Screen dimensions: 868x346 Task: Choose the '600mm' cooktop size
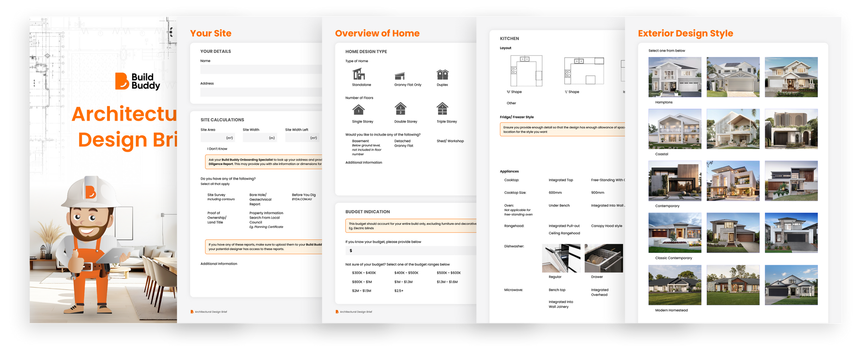click(x=555, y=192)
